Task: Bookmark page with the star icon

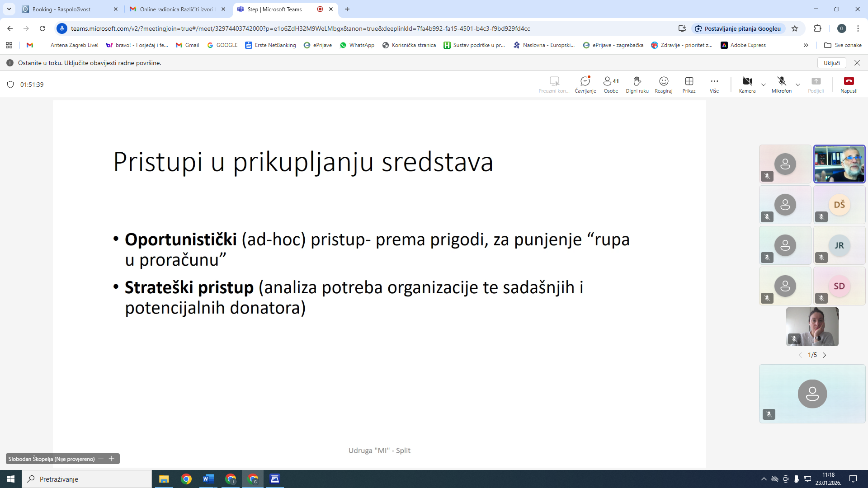Action: tap(795, 28)
